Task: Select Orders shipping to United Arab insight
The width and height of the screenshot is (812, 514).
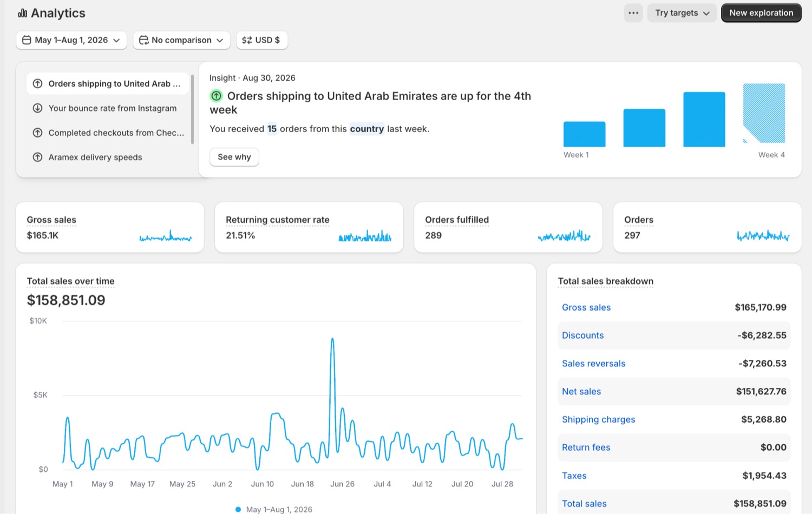Action: point(108,83)
